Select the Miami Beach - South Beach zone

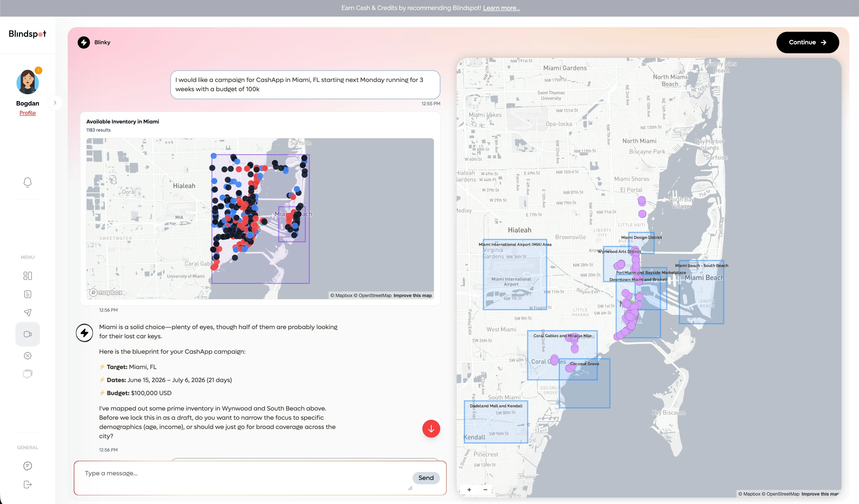tap(701, 292)
